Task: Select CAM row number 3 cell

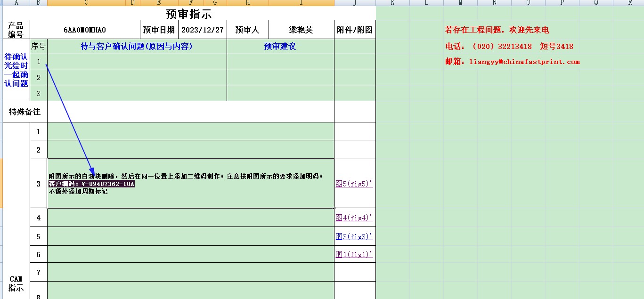Action: (x=39, y=184)
